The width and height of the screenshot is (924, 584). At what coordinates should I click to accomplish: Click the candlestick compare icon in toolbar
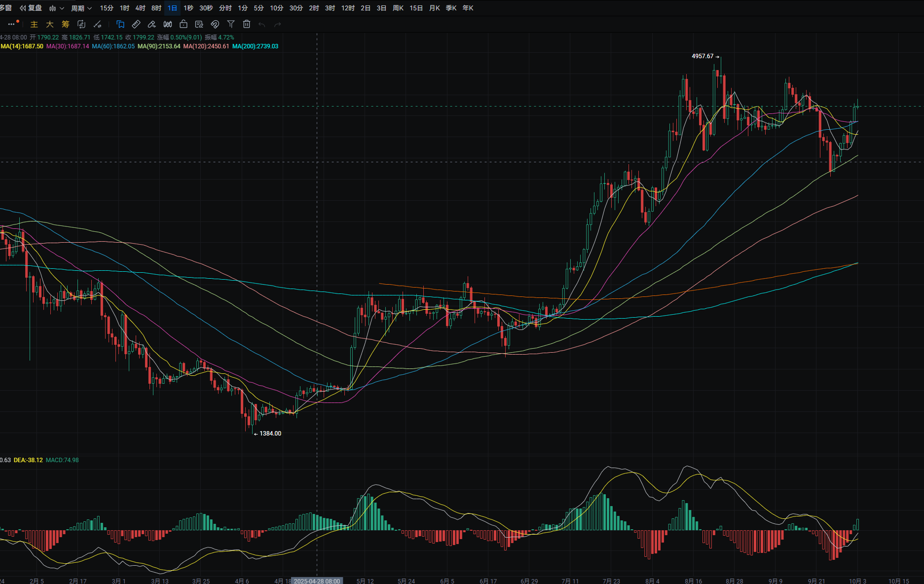(x=168, y=24)
